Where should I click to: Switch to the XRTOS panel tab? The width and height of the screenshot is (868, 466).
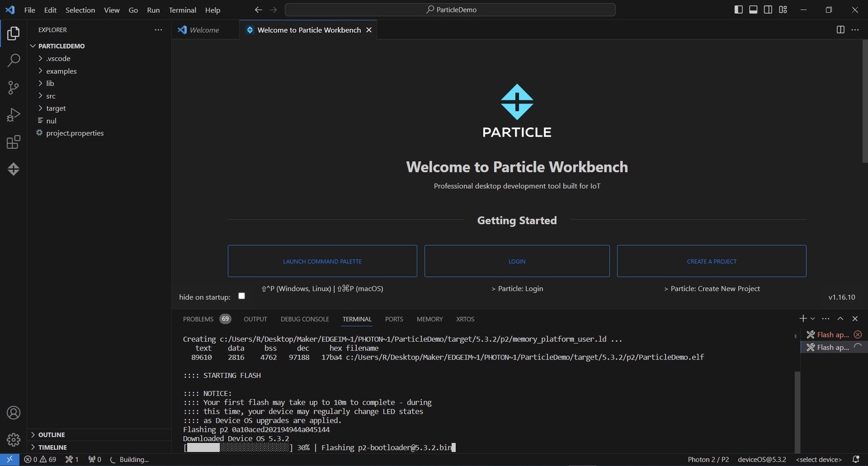tap(465, 319)
